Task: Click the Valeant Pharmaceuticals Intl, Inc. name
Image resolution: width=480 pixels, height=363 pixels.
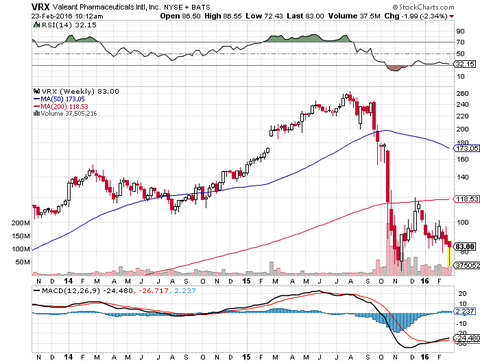Action: click(106, 7)
